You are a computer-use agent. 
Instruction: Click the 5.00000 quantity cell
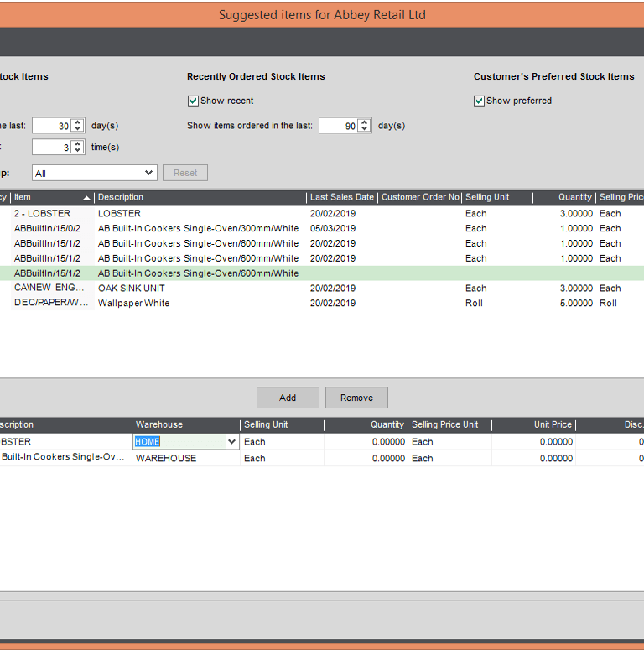pyautogui.click(x=576, y=303)
